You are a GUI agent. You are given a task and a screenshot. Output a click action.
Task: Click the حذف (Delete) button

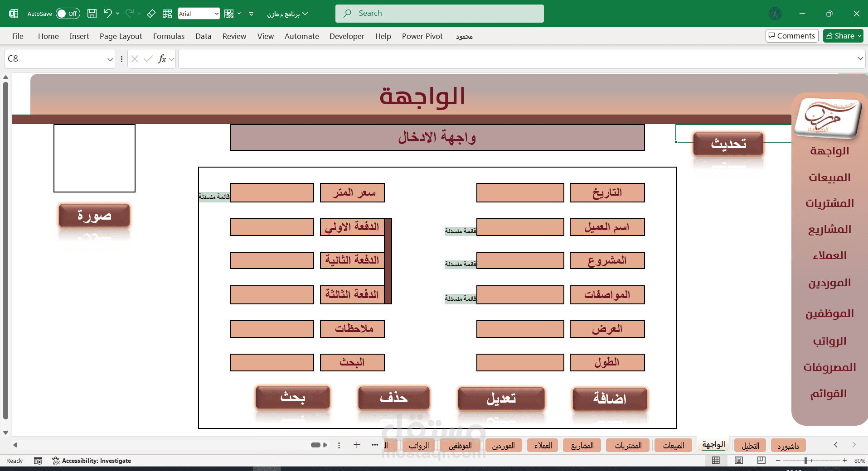[x=393, y=398]
